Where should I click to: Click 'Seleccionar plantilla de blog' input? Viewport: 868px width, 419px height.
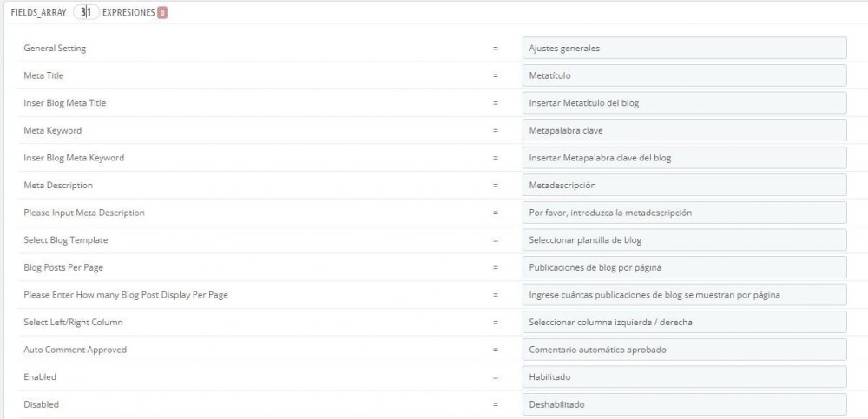(684, 240)
